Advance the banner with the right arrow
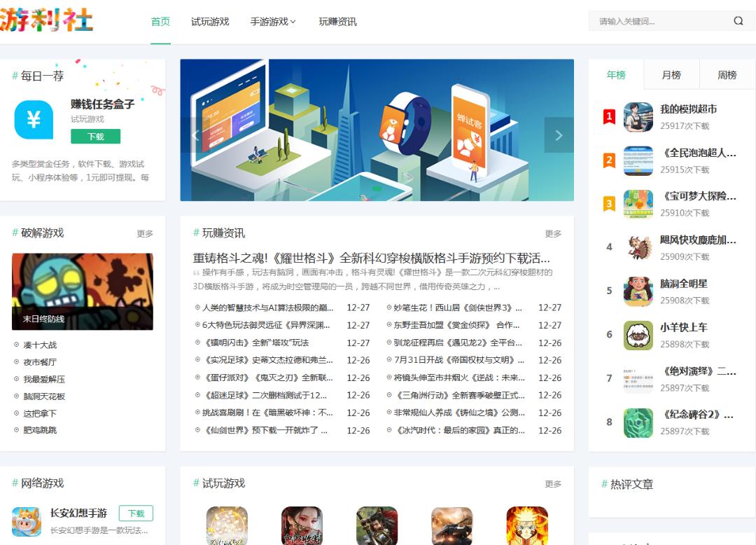This screenshot has height=545, width=756. (x=558, y=135)
